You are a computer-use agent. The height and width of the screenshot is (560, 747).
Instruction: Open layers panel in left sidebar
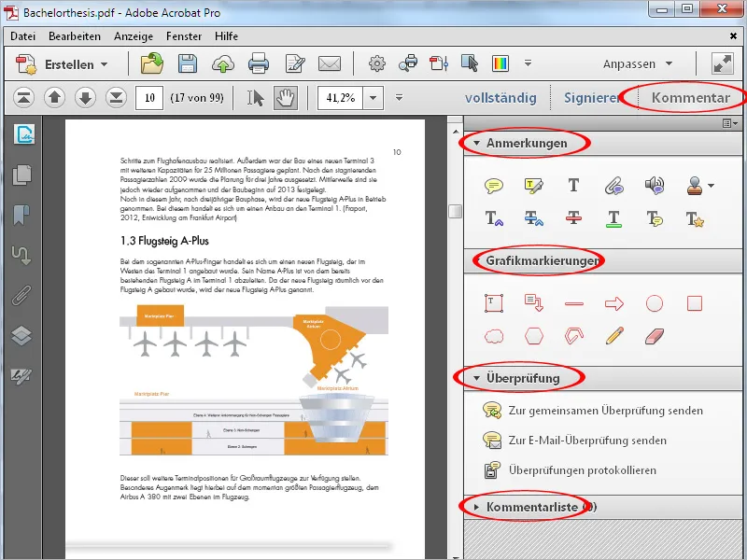pyautogui.click(x=21, y=336)
